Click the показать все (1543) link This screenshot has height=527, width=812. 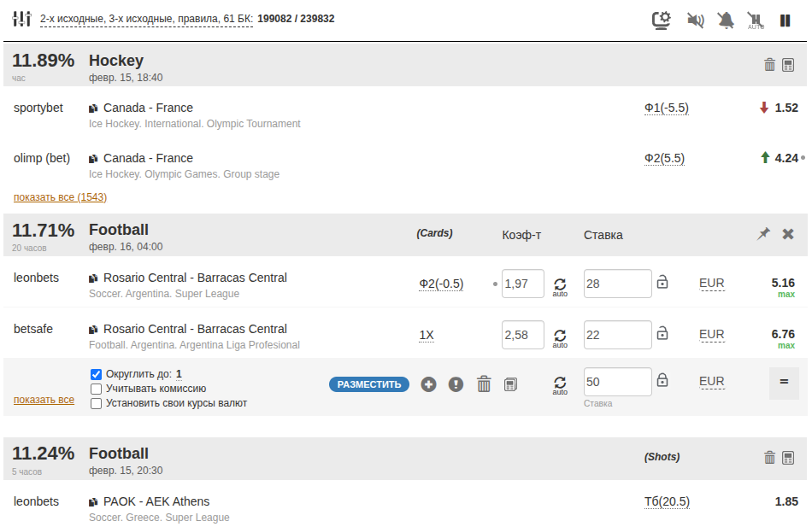(x=60, y=197)
